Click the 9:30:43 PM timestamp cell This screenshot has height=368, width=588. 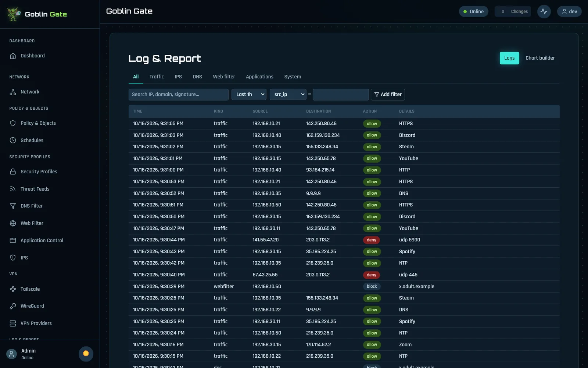159,252
